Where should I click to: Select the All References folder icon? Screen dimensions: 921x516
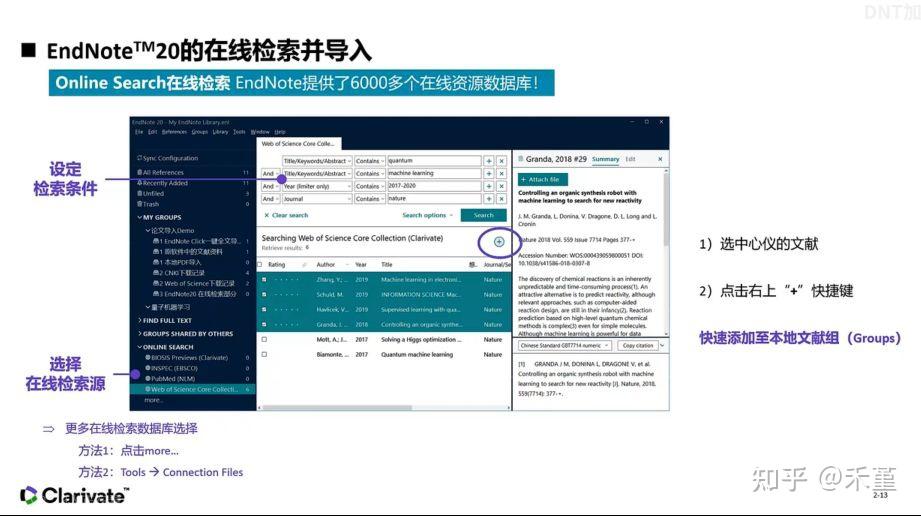click(x=140, y=172)
